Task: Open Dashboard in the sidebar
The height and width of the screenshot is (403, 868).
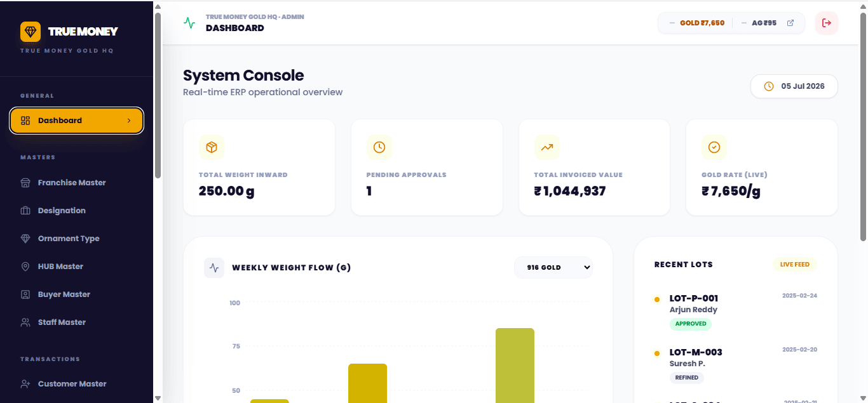Action: click(76, 121)
